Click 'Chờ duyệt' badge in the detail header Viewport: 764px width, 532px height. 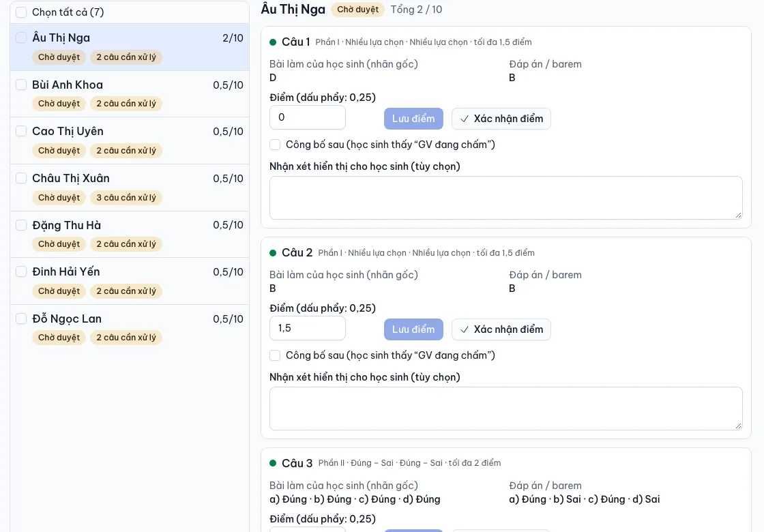click(357, 10)
